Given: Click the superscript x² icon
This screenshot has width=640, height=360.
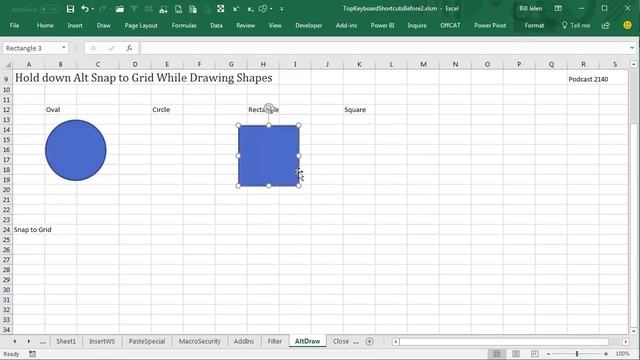Looking at the screenshot, I should pyautogui.click(x=236, y=9).
